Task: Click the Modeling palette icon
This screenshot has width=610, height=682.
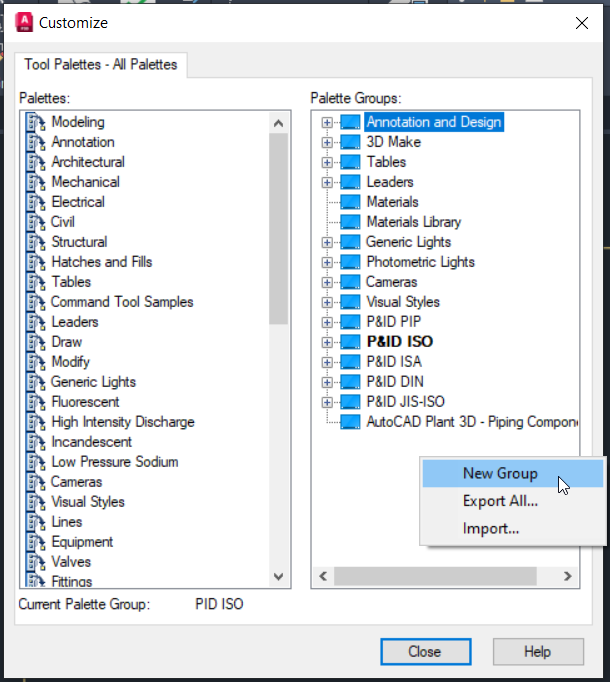Action: pyautogui.click(x=36, y=122)
